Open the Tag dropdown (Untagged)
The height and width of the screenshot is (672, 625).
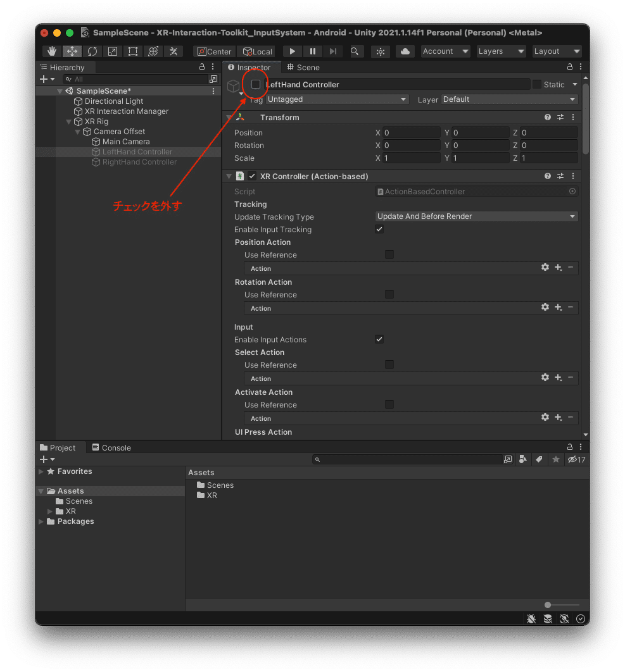tap(337, 99)
